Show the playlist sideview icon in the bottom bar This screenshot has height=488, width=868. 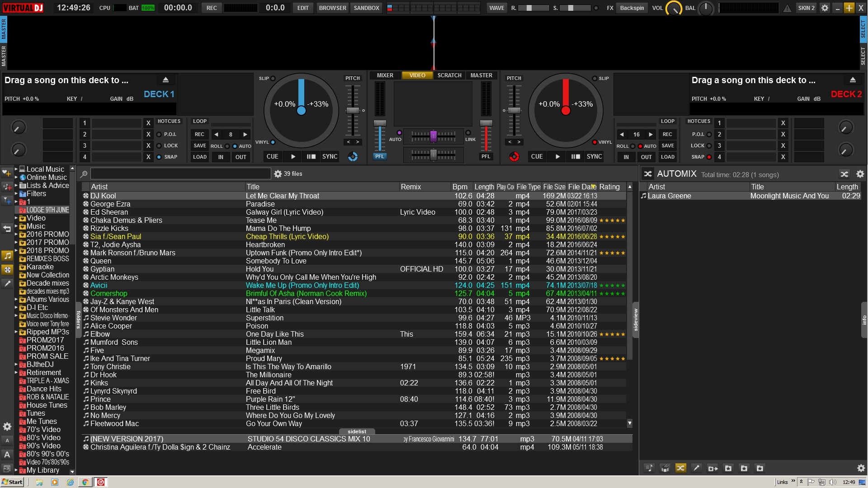click(x=649, y=468)
